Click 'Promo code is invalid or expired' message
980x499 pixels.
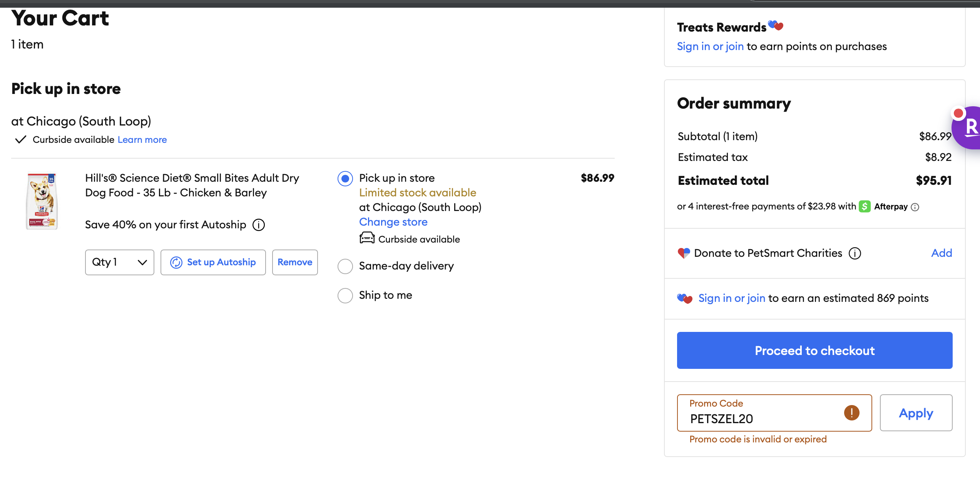(x=758, y=439)
